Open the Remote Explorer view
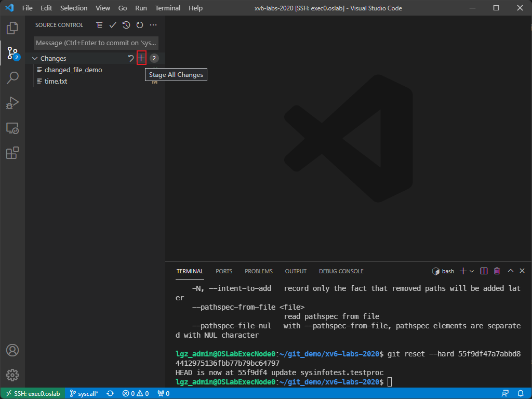The height and width of the screenshot is (399, 532). (x=12, y=128)
